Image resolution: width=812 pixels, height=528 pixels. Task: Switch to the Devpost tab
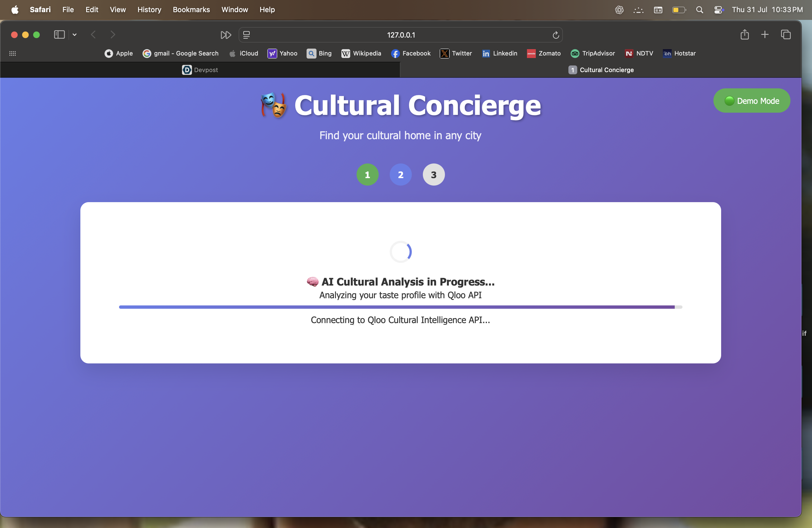click(200, 70)
